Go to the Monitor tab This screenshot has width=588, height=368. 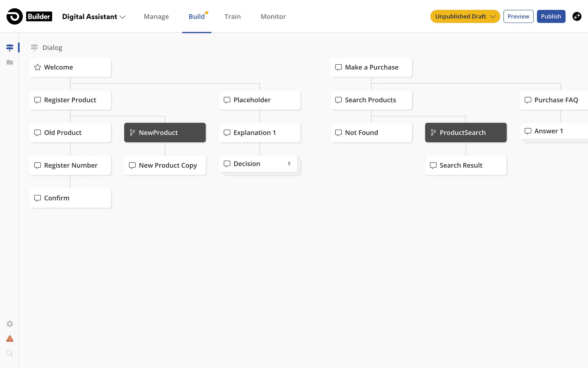click(273, 16)
